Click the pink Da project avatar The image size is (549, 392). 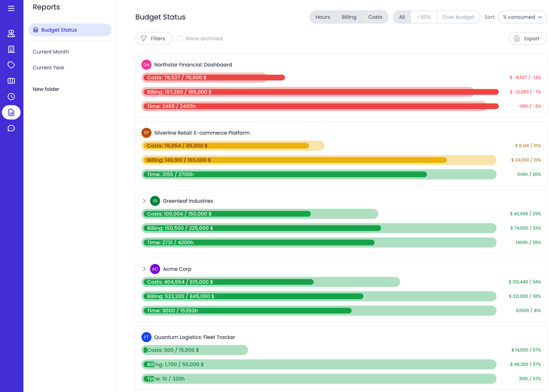(x=146, y=65)
